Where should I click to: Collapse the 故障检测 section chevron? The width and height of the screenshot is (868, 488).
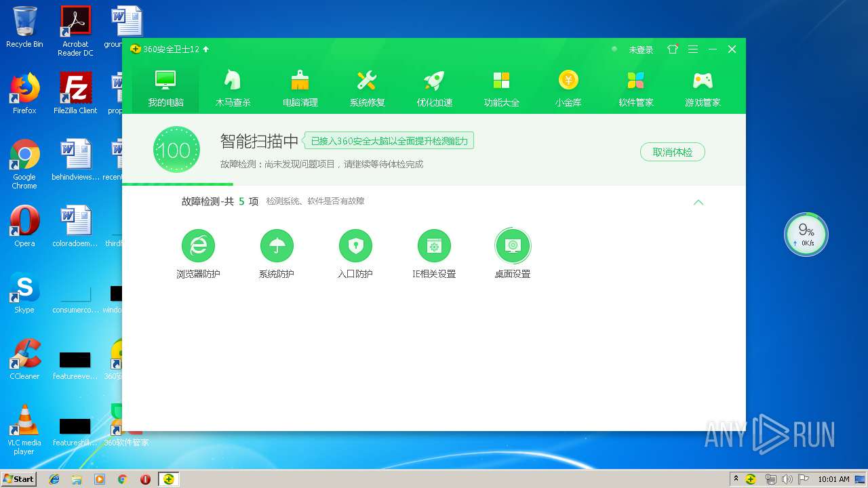pos(698,202)
